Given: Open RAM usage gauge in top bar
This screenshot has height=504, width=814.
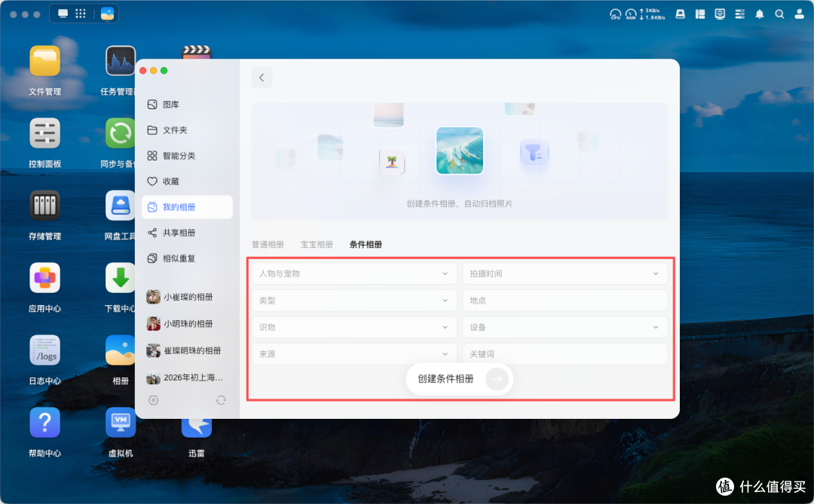Looking at the screenshot, I should (631, 14).
